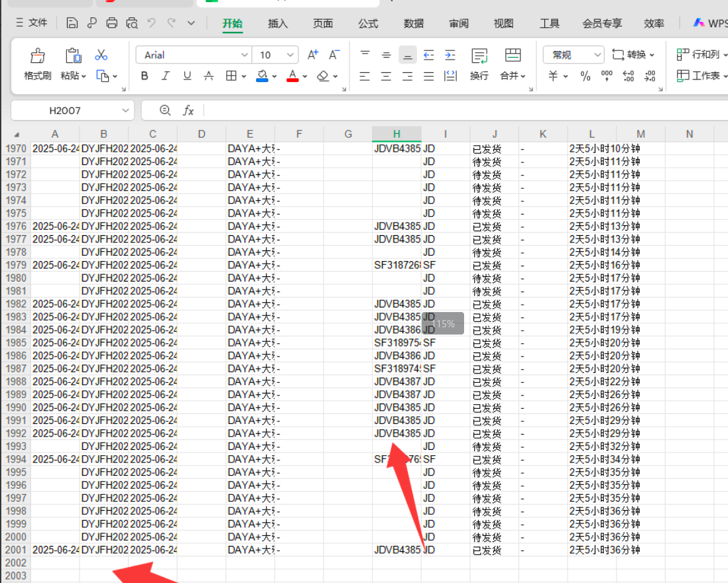Undo the last action
The width and height of the screenshot is (728, 583).
click(151, 23)
